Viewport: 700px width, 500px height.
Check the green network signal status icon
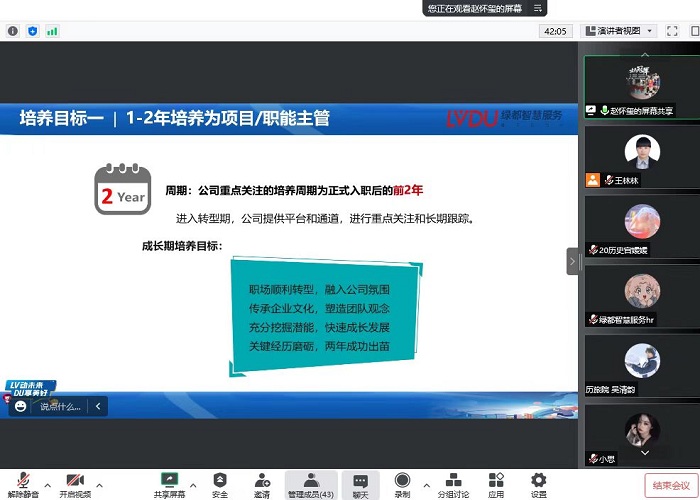coord(52,31)
